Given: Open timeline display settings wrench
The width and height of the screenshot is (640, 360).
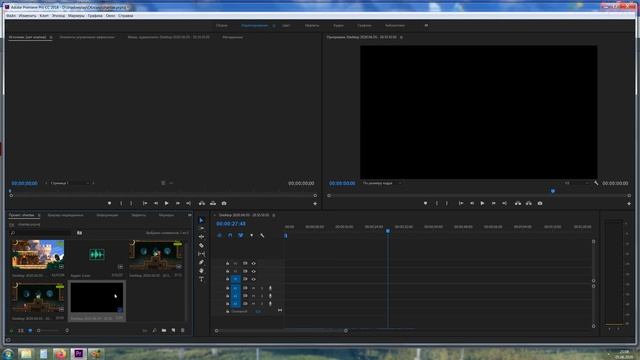Looking at the screenshot, I should pos(262,236).
